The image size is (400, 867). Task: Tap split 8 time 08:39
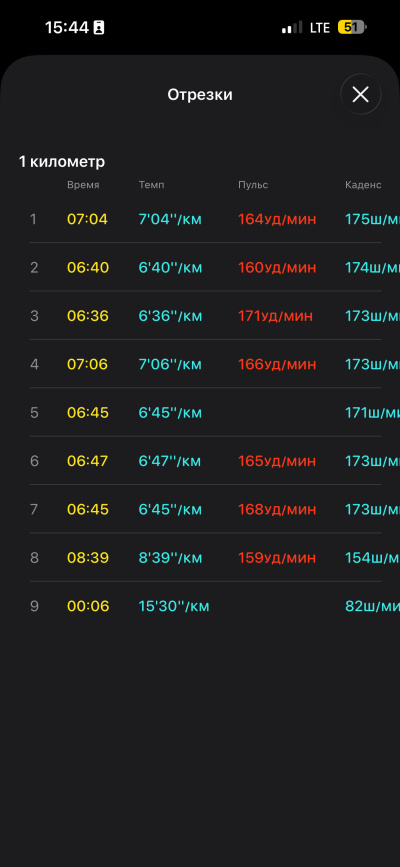click(x=87, y=558)
